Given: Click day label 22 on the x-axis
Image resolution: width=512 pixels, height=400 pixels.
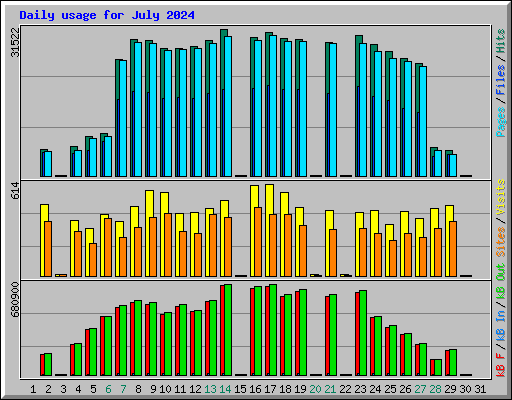Looking at the screenshot, I should (x=345, y=389).
